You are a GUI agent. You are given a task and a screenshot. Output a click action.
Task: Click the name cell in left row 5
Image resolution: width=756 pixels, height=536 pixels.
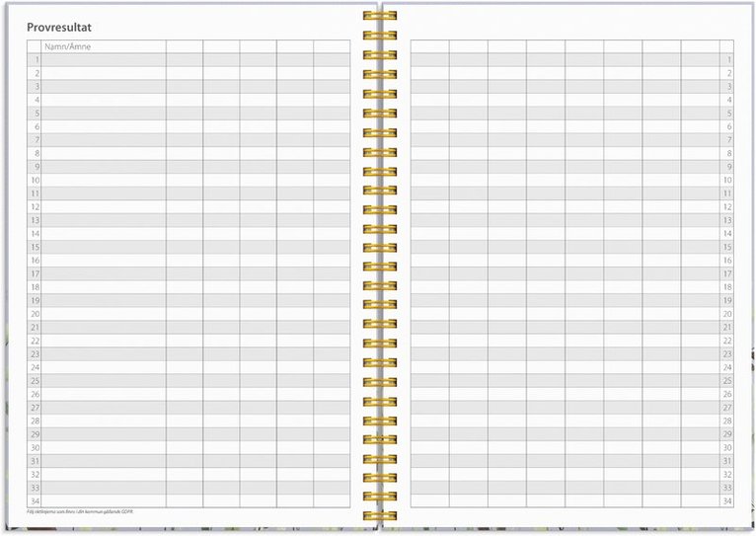[103, 114]
